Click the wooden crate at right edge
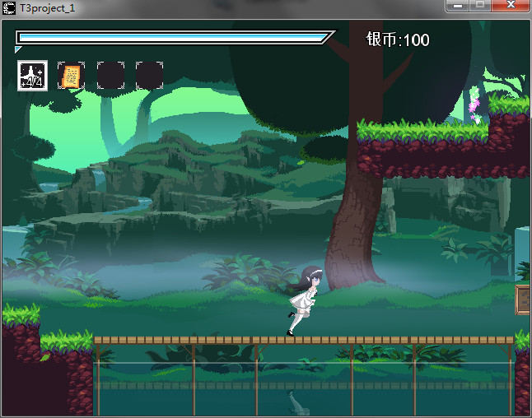 (x=523, y=300)
